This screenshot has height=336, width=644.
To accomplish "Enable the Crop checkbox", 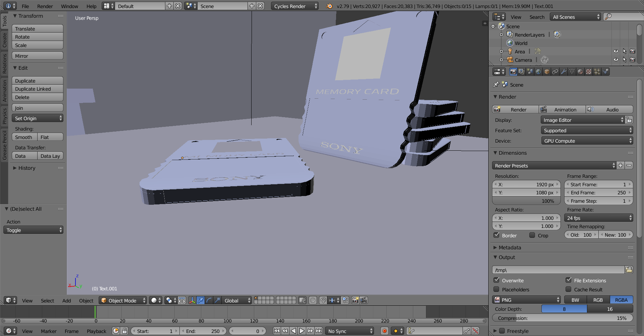I will pos(532,235).
